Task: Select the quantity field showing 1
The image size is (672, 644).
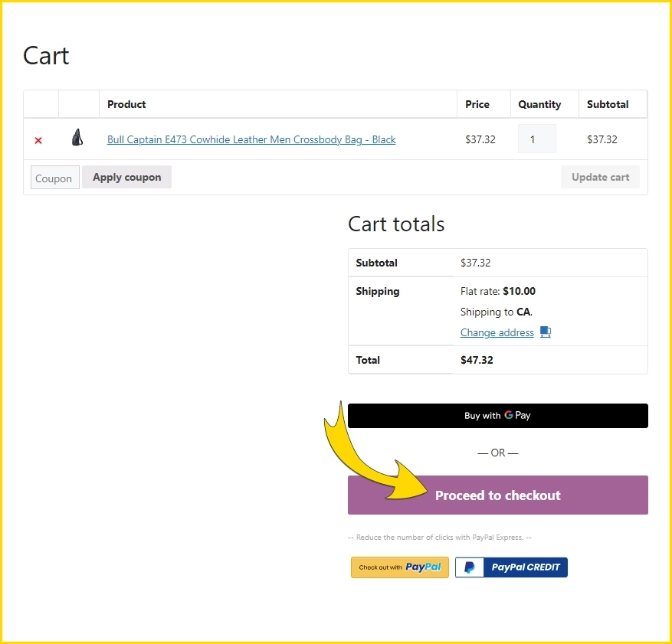Action: tap(536, 139)
